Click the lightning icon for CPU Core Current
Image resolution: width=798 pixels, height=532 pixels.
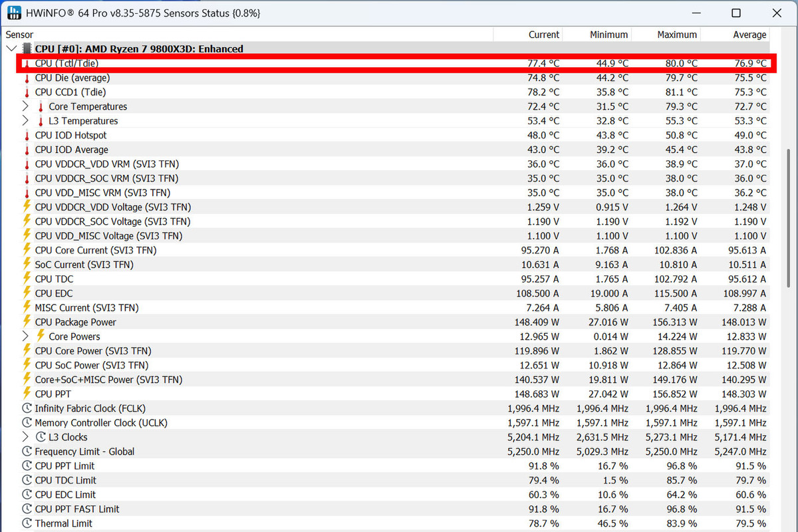27,250
